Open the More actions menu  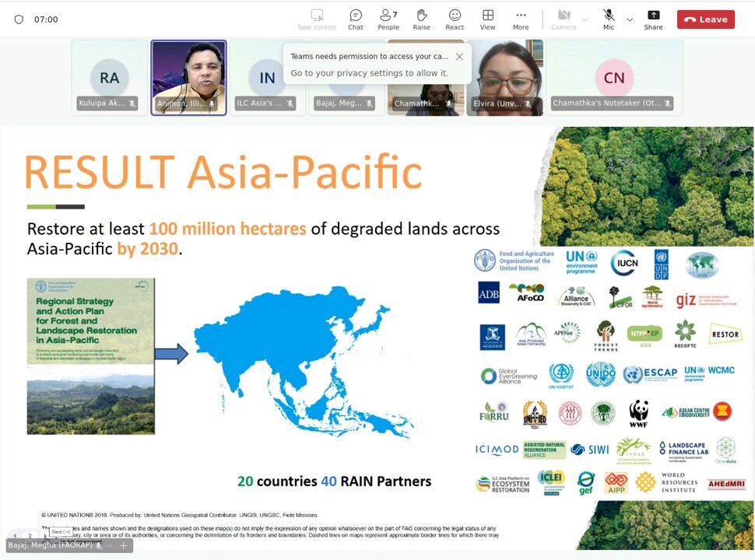point(521,19)
